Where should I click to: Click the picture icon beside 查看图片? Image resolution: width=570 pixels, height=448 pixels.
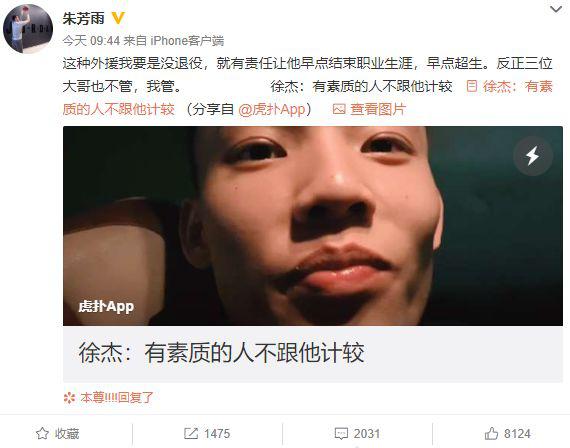[339, 109]
